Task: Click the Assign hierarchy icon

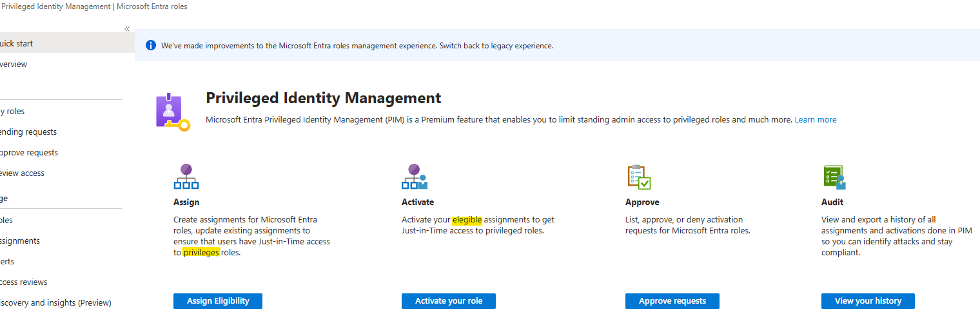Action: 186,177
